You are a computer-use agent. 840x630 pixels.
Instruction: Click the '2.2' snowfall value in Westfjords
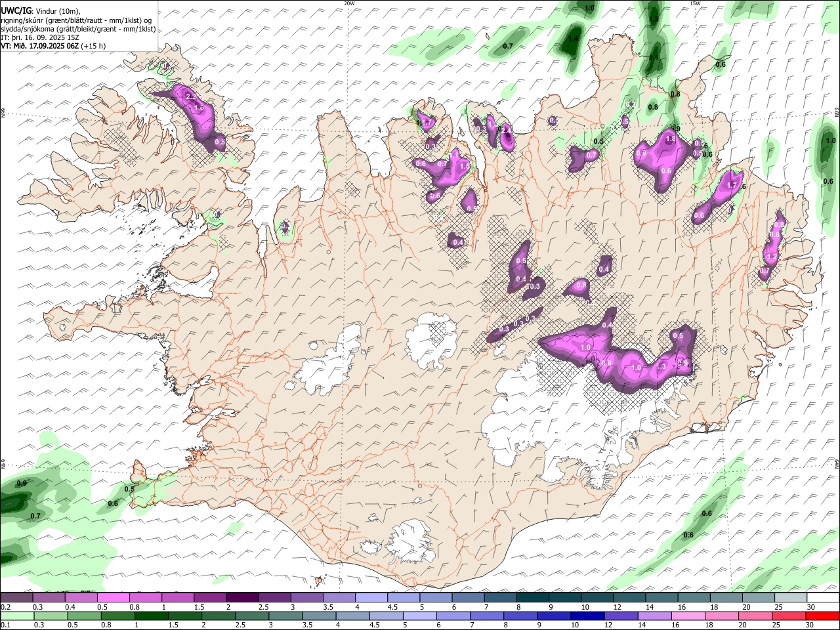[191, 96]
